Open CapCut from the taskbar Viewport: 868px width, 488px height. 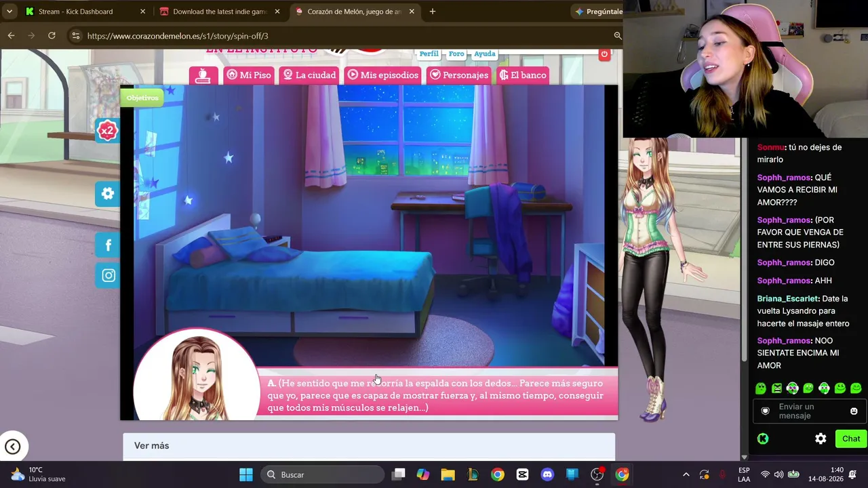[522, 474]
